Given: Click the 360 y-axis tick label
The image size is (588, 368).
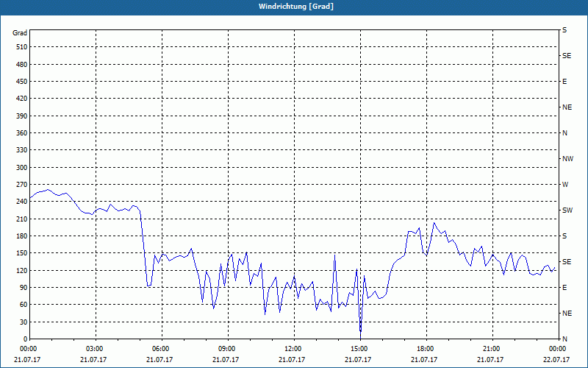Looking at the screenshot, I should pos(22,133).
